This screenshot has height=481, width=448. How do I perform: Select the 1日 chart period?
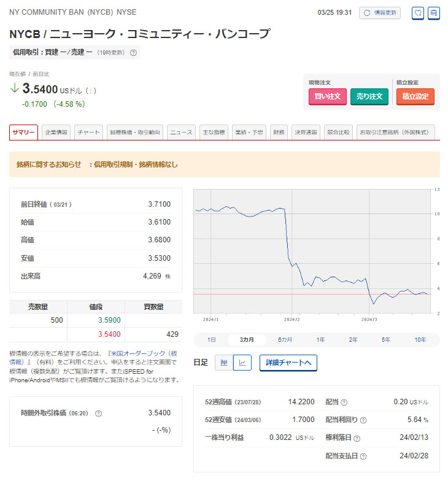(x=212, y=340)
